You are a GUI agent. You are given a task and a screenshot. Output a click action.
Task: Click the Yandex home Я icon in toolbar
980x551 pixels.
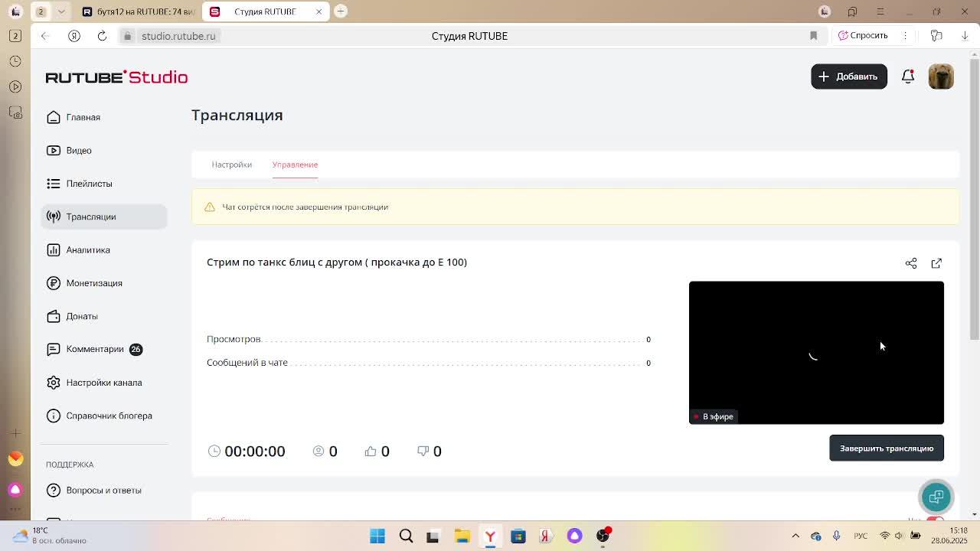[74, 36]
